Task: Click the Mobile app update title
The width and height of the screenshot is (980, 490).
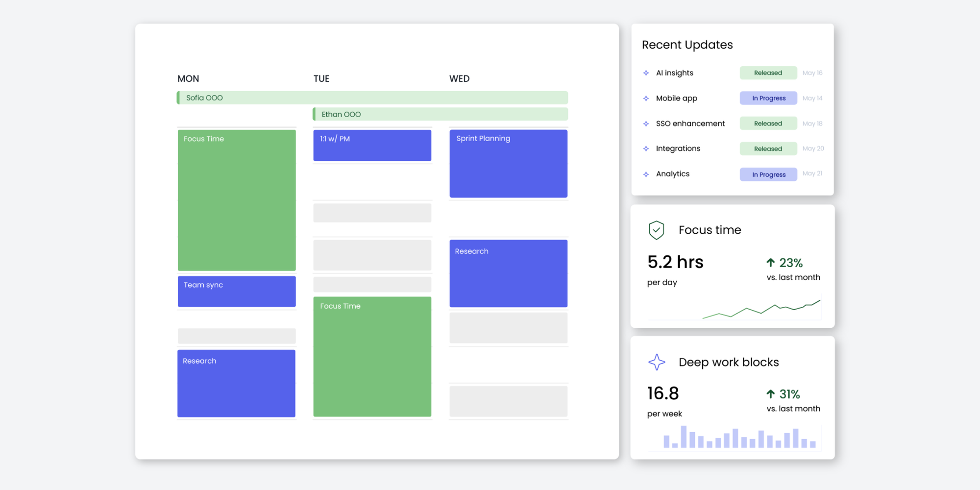Action: pos(677,98)
